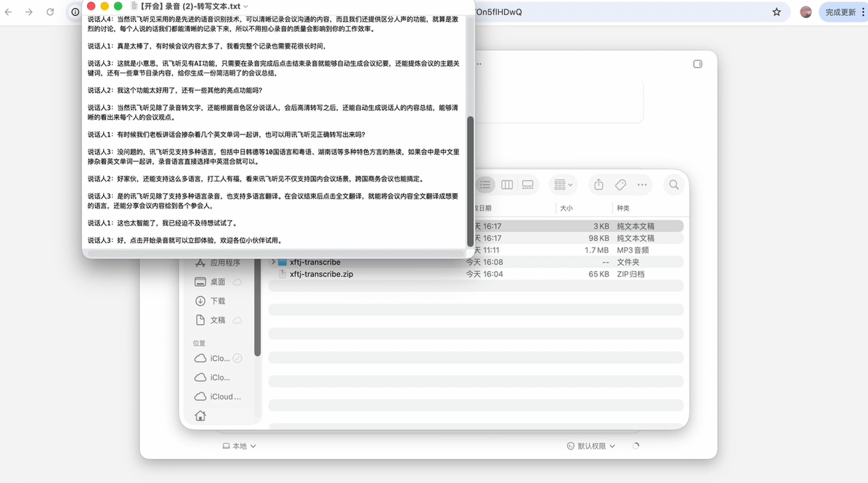
Task: Click the Finder tags icon
Action: [620, 184]
